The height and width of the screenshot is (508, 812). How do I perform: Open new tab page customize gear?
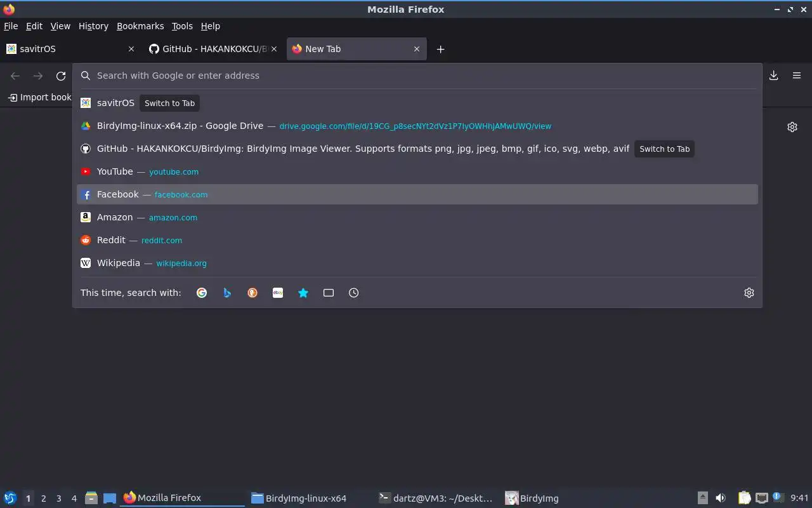pos(792,127)
